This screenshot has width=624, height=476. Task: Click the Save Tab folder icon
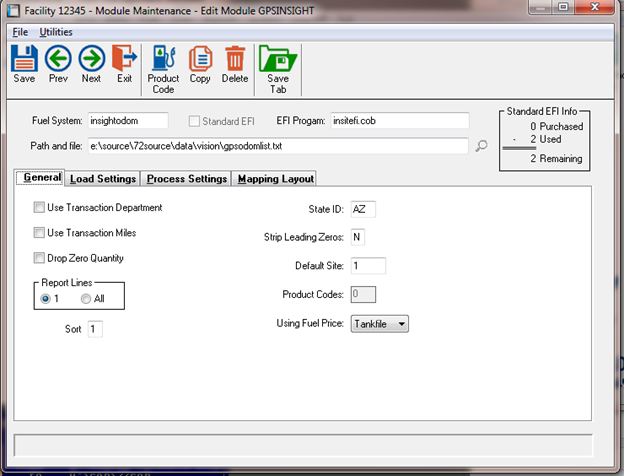278,59
